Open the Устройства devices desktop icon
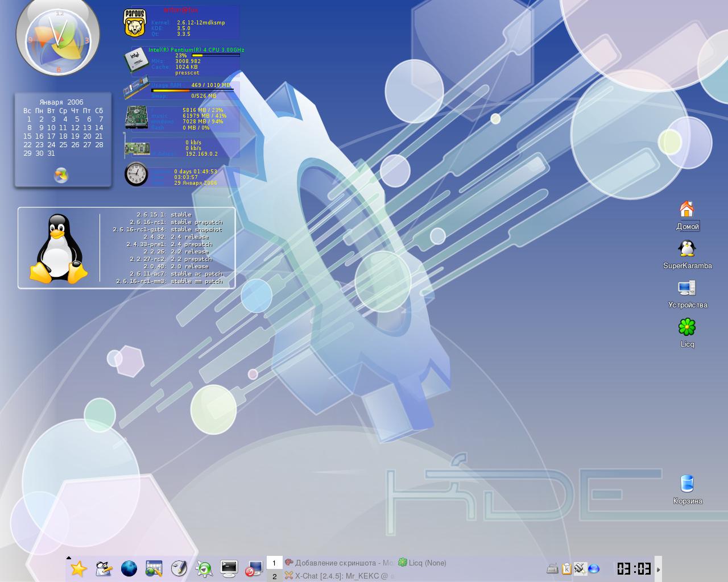The image size is (728, 582). [x=687, y=294]
